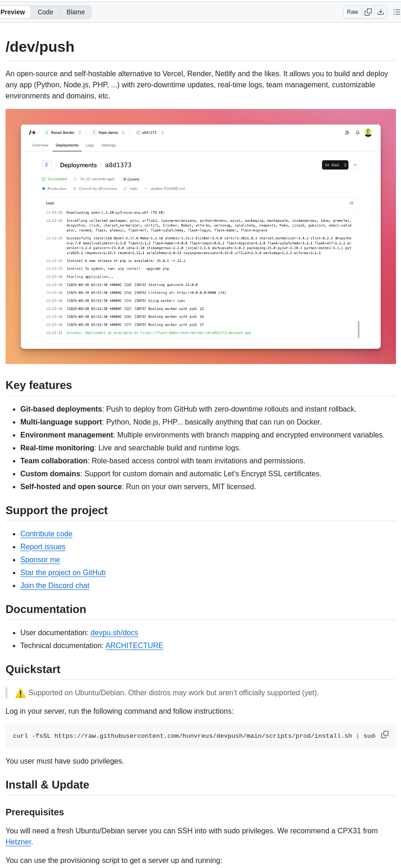
Task: Follow the devpu.sh/docs link
Action: click(x=114, y=632)
